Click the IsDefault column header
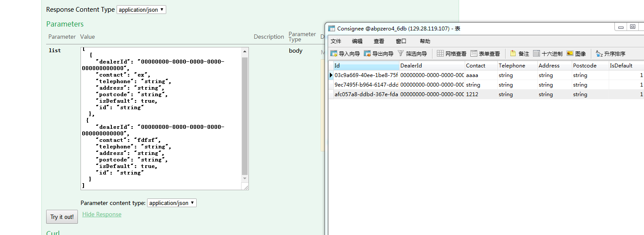Screen dimensions: 644x235 click(626, 66)
